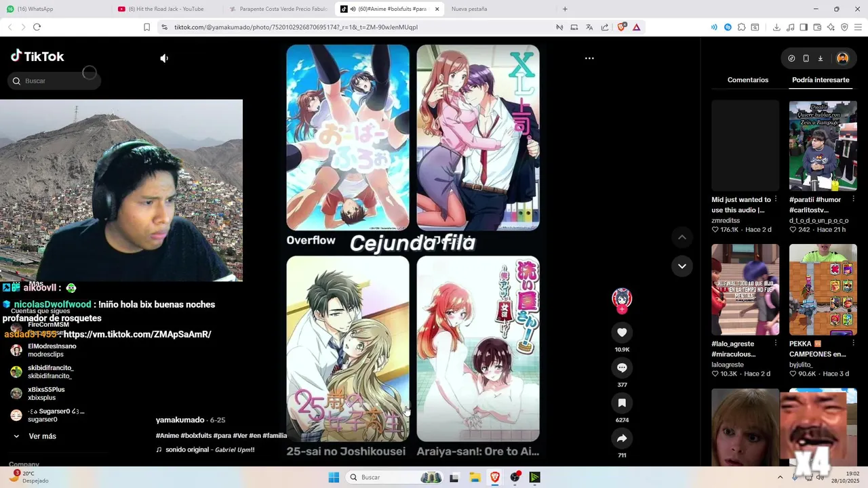Viewport: 868px width, 488px height.
Task: Share the post with the arrow icon
Action: coord(622,439)
